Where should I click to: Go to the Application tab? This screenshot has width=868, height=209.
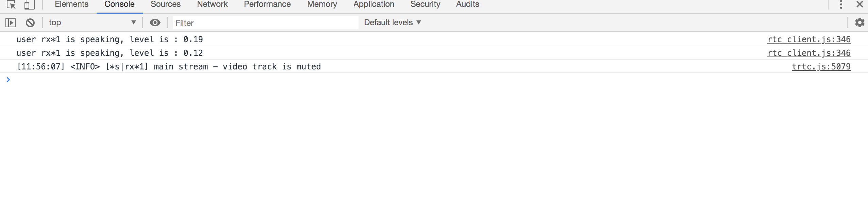pyautogui.click(x=374, y=4)
